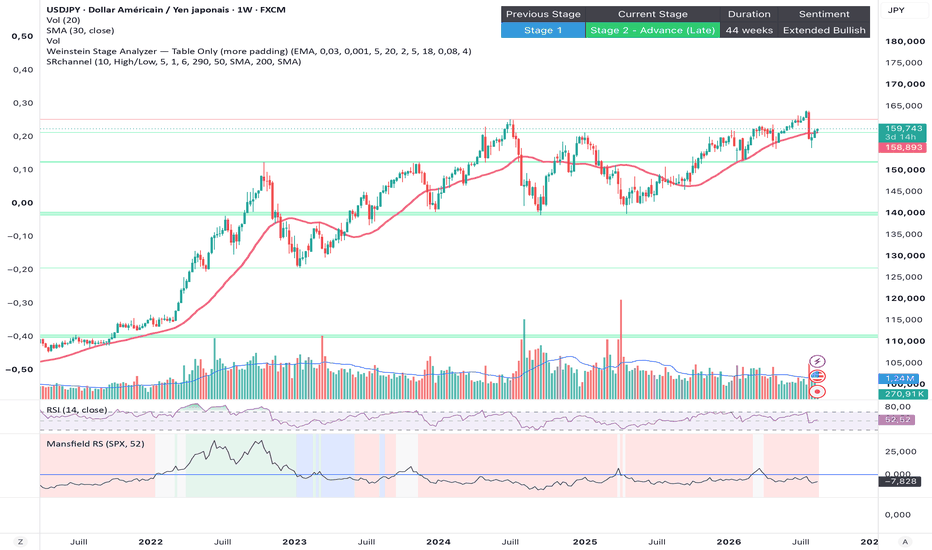Click the 120,000 price axis label

(x=905, y=298)
